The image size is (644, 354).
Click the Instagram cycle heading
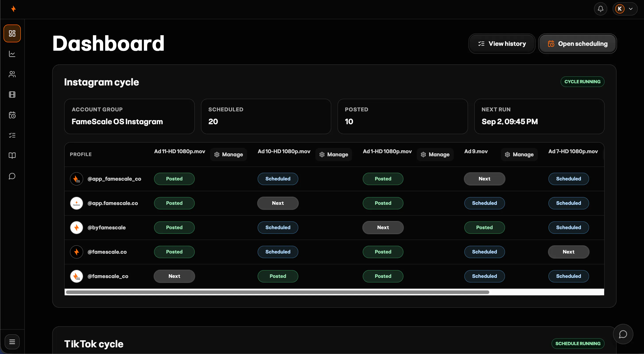pyautogui.click(x=102, y=82)
